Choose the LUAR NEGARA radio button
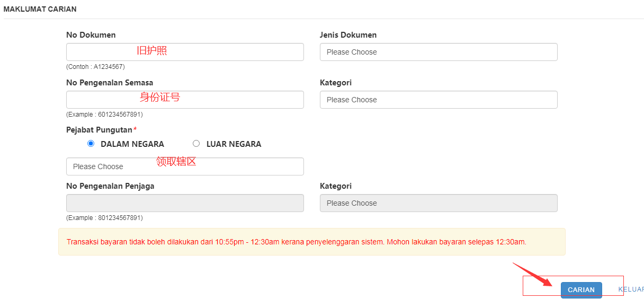The width and height of the screenshot is (644, 299). click(196, 144)
